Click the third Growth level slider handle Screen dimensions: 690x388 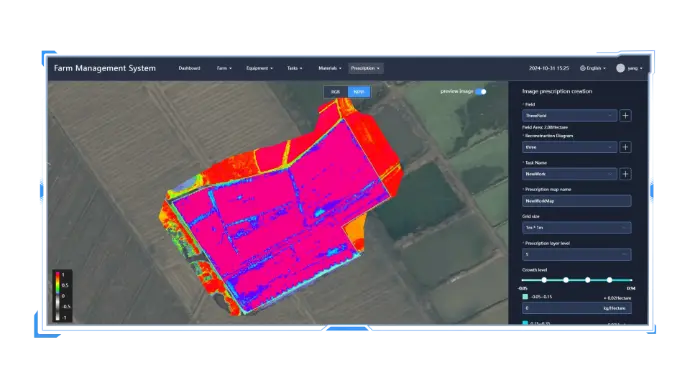click(587, 280)
